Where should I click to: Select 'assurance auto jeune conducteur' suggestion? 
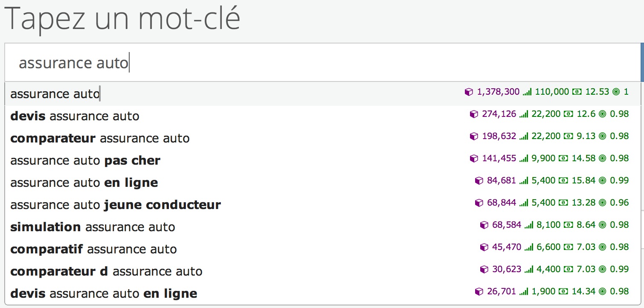click(x=116, y=205)
